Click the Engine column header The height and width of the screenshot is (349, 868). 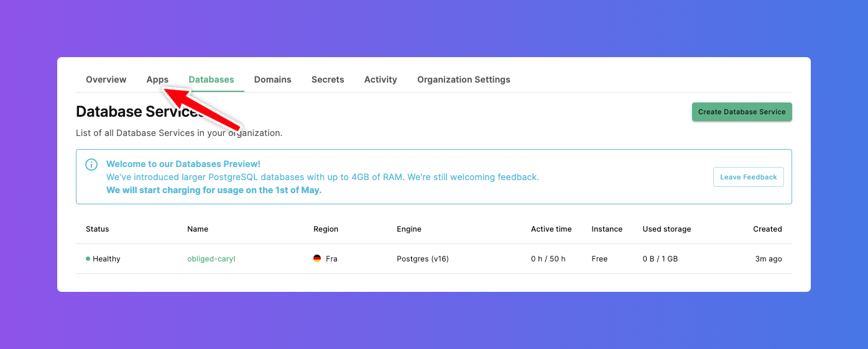[409, 229]
